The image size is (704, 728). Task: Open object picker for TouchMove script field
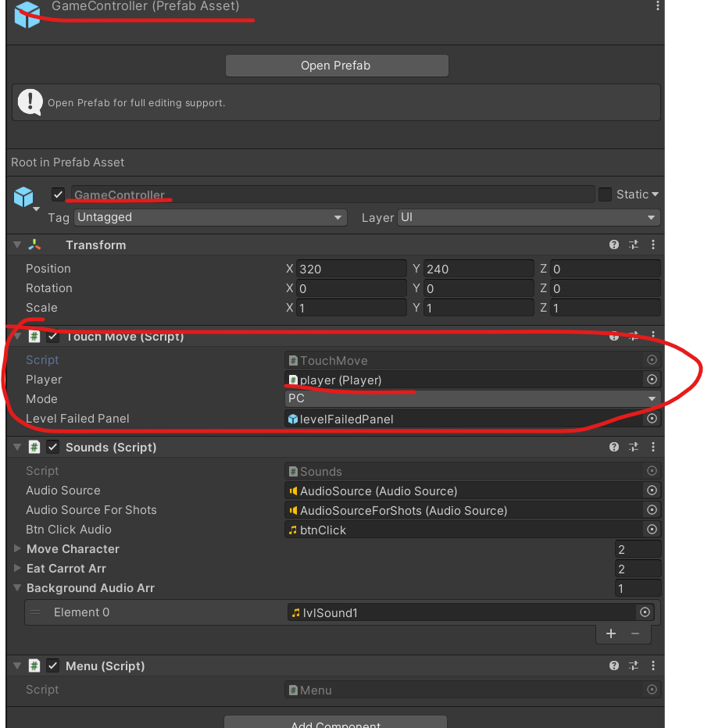click(652, 360)
